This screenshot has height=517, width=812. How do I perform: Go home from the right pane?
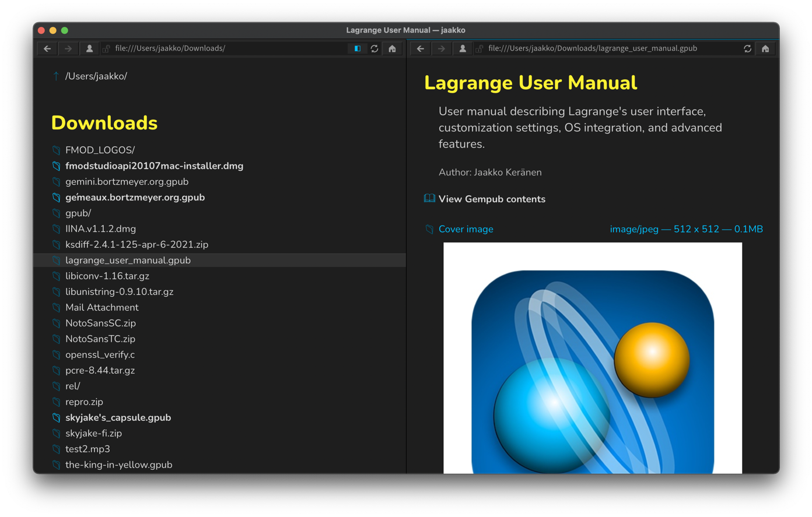pyautogui.click(x=765, y=48)
